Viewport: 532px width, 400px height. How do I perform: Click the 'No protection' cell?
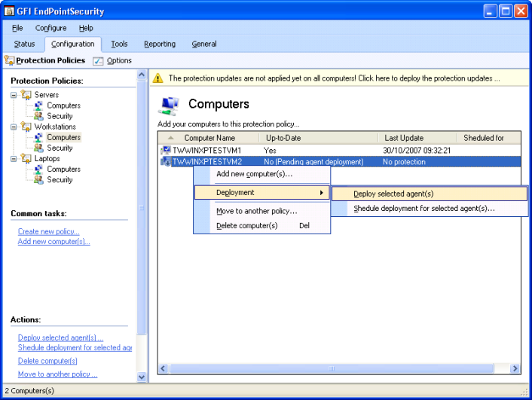pyautogui.click(x=404, y=162)
